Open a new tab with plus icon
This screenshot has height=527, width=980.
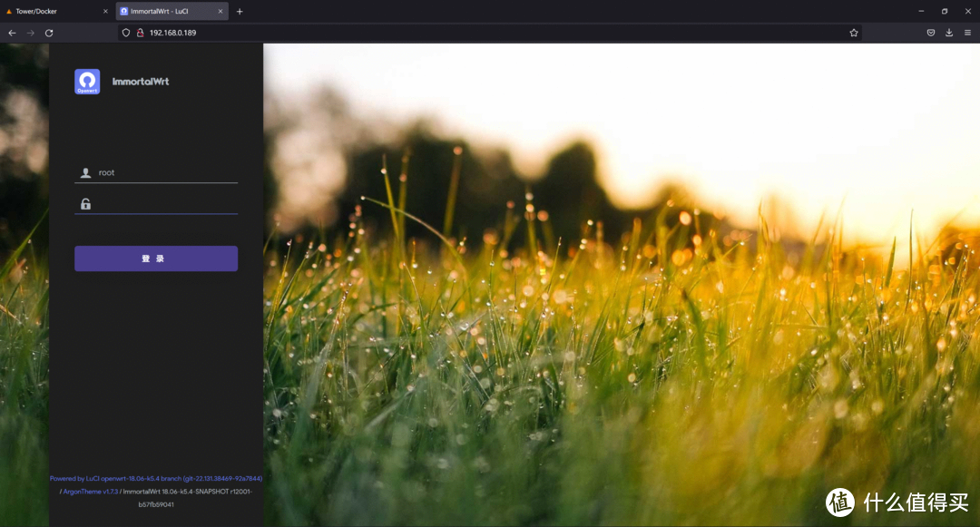pyautogui.click(x=240, y=11)
